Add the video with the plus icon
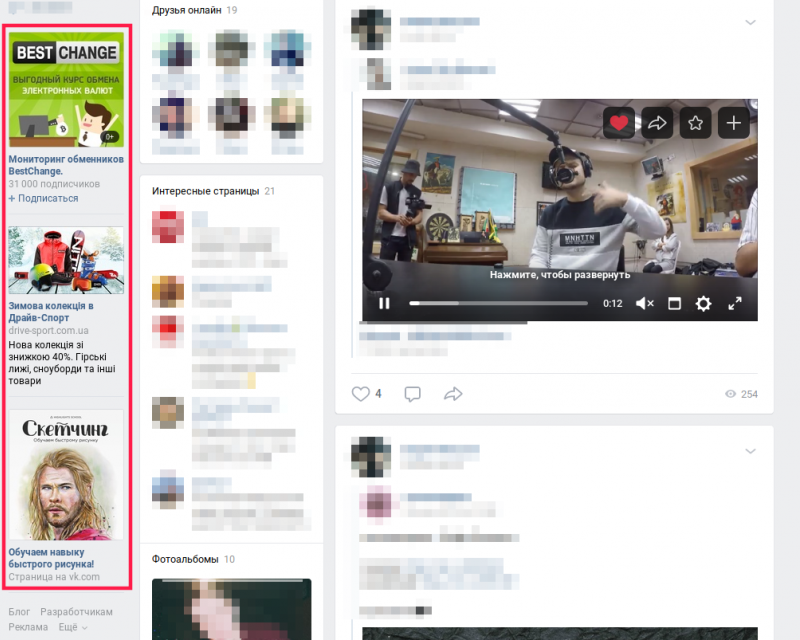The height and width of the screenshot is (640, 800). (x=733, y=122)
